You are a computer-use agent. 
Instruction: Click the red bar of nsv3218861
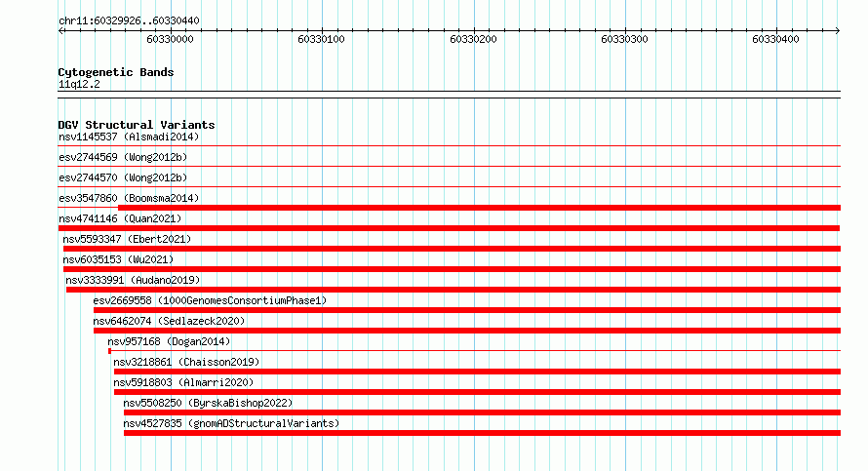tap(477, 372)
